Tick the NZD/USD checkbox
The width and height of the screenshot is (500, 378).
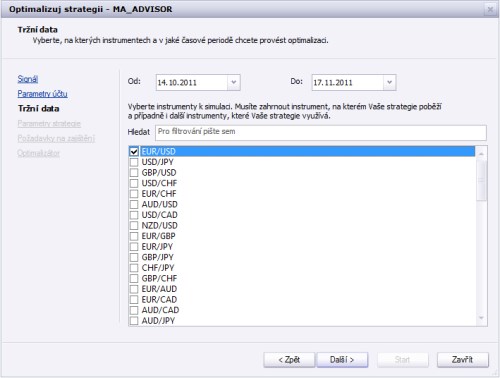[x=134, y=226]
